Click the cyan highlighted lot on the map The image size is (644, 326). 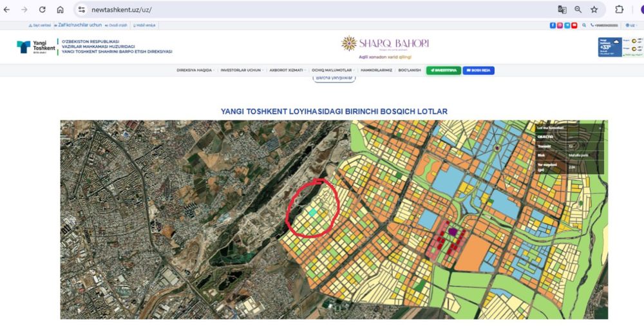(x=313, y=213)
